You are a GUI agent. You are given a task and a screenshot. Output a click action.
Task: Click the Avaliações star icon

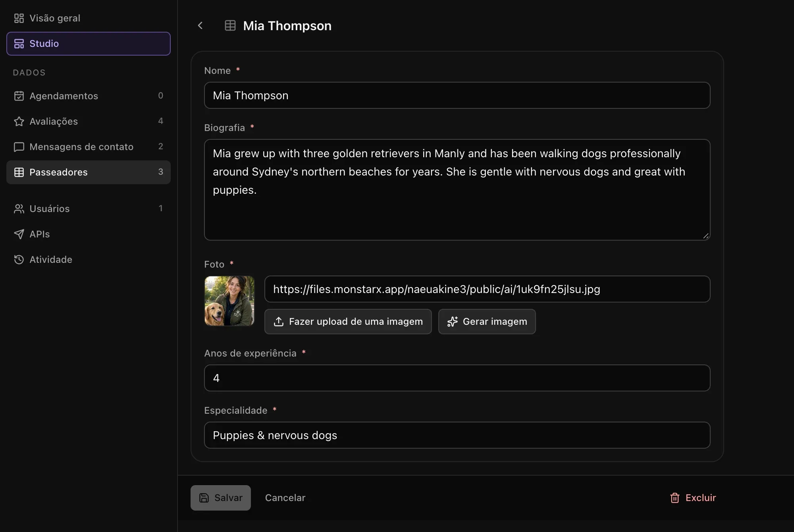(x=19, y=121)
